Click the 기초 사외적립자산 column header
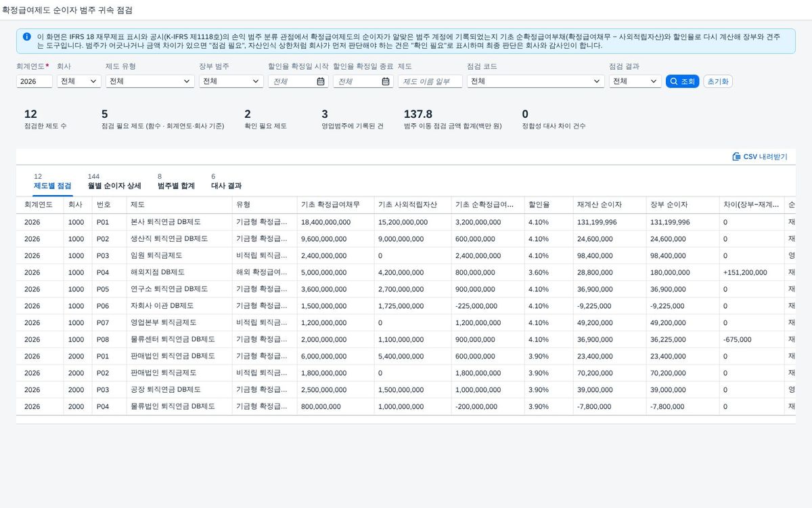This screenshot has height=508, width=812. point(412,205)
